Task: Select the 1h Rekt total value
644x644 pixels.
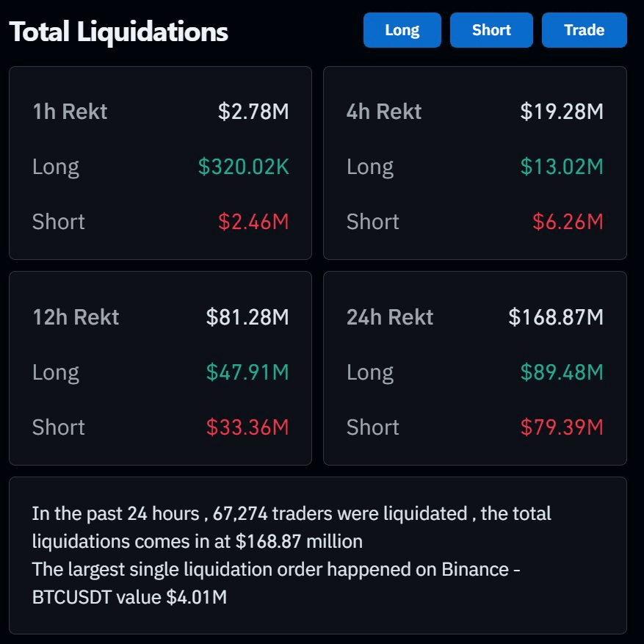Action: point(253,112)
